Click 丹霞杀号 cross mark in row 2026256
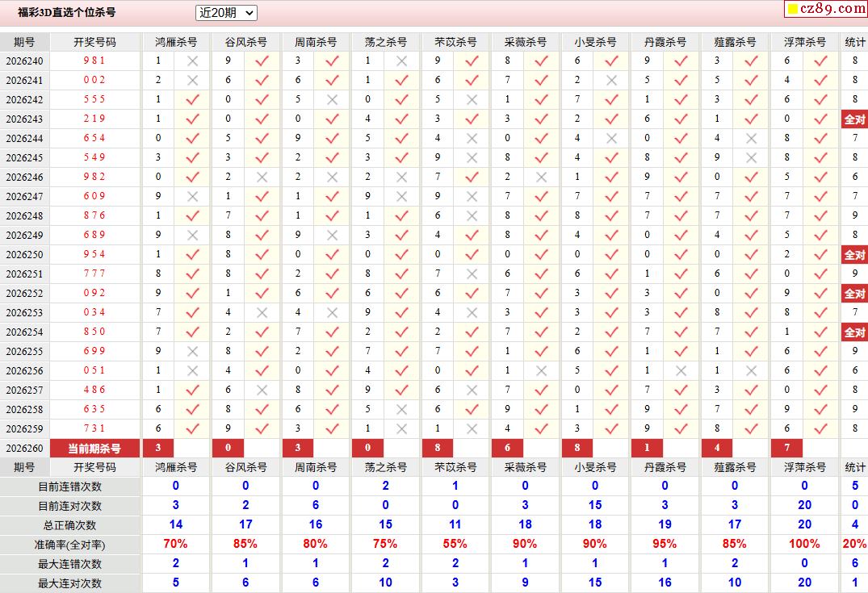Viewport: 868px width, 593px height. tap(681, 370)
